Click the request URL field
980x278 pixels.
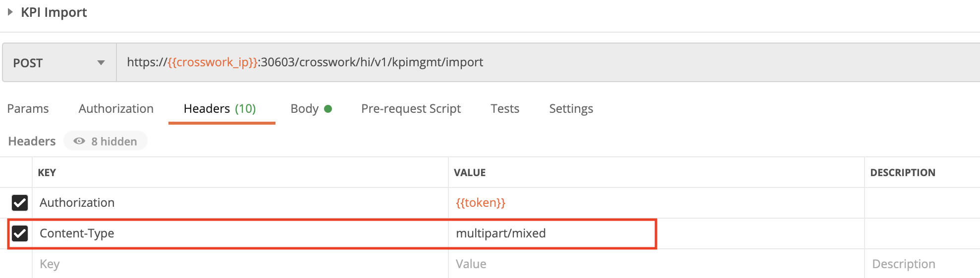[x=548, y=62]
